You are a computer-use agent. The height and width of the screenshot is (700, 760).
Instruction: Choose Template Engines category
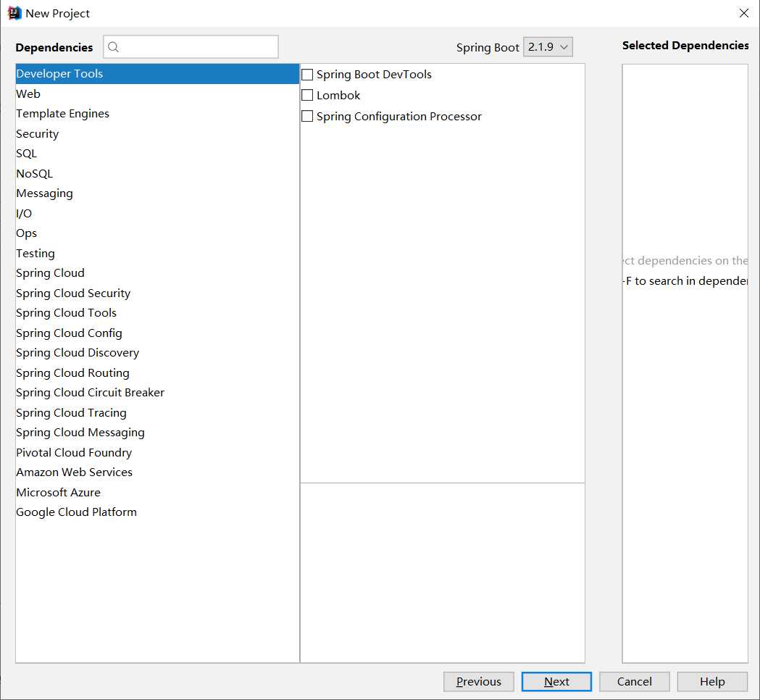click(x=157, y=114)
